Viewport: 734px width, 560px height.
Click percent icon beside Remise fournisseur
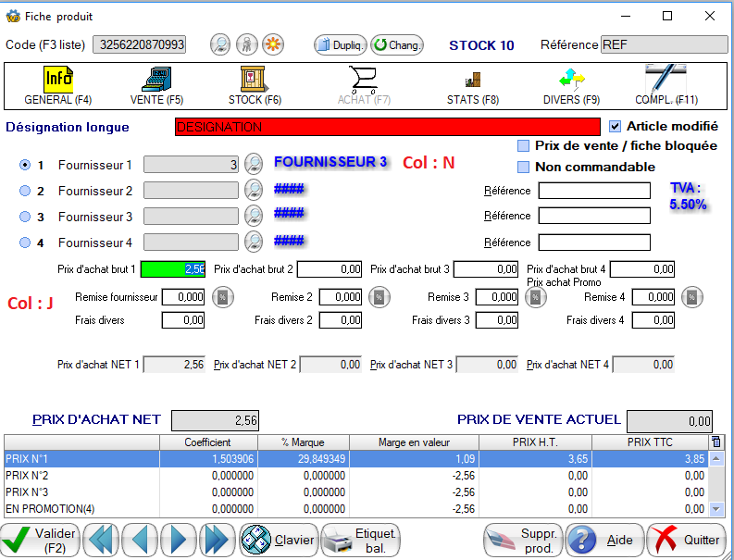click(x=222, y=297)
